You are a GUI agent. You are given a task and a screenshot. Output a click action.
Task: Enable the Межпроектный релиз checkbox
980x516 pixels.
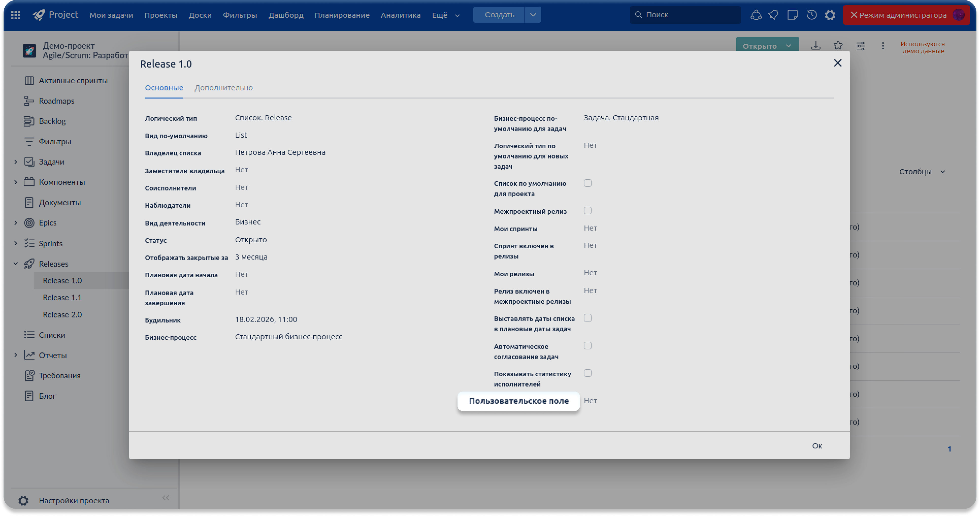587,211
